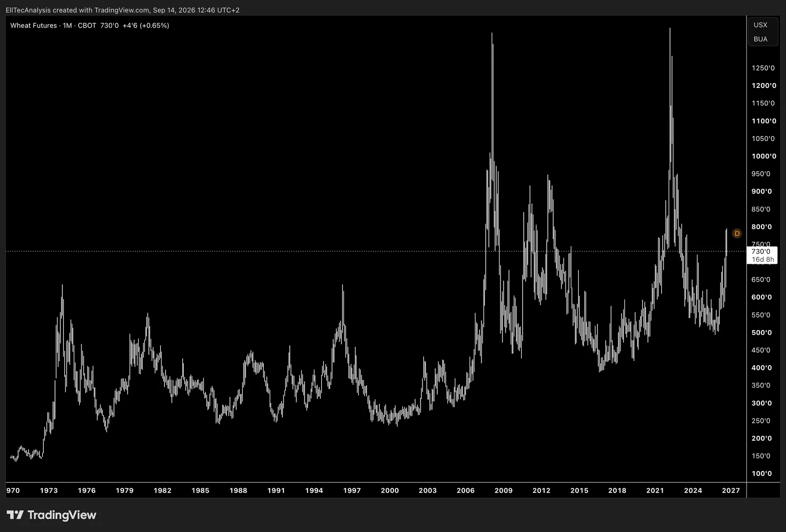The height and width of the screenshot is (532, 786).
Task: Click the 600'0 price axis label
Action: [x=761, y=297]
